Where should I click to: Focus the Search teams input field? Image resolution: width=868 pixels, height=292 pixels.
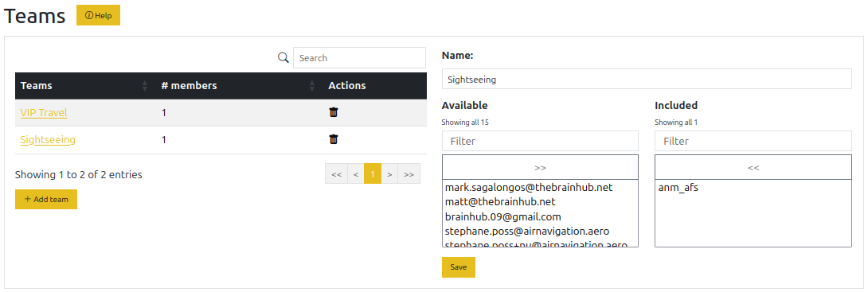[359, 58]
